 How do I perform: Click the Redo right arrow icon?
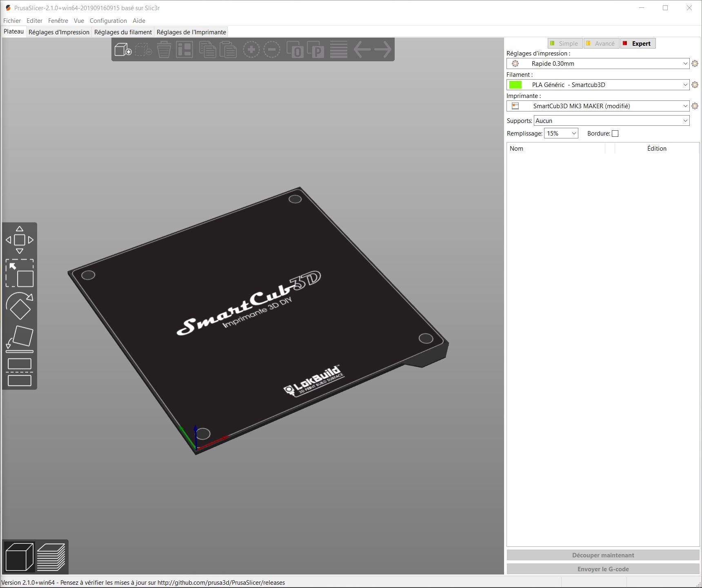[x=383, y=50]
